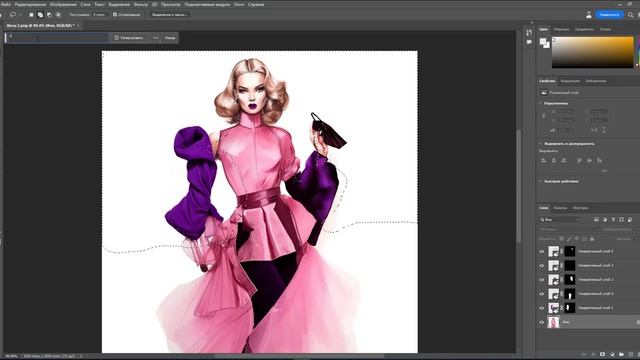
Task: Click the flip vertical icon
Action: [604, 130]
